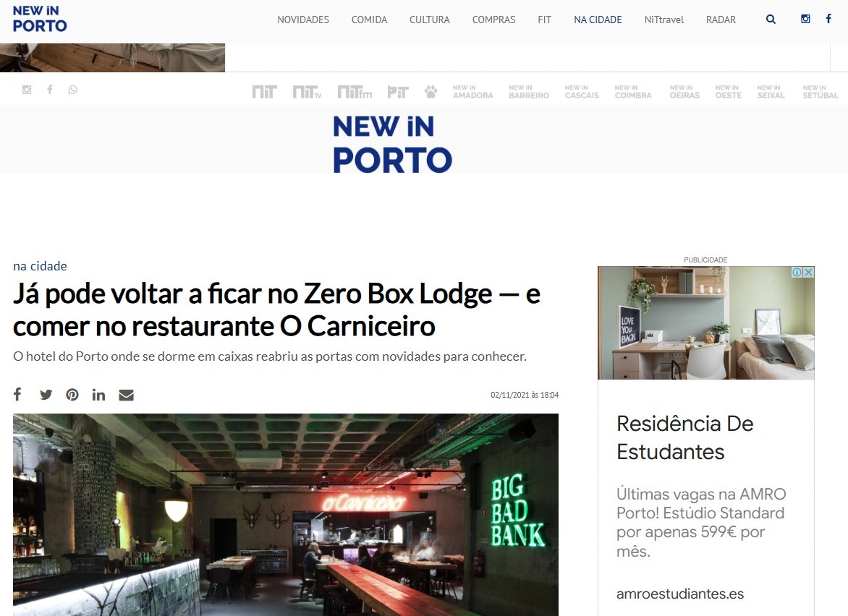Open the ad info icon

(x=797, y=273)
